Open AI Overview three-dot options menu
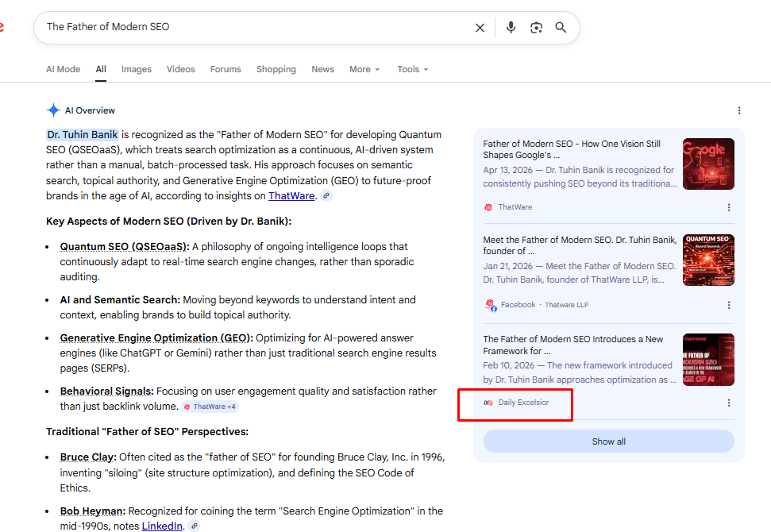This screenshot has height=532, width=771. (x=739, y=110)
